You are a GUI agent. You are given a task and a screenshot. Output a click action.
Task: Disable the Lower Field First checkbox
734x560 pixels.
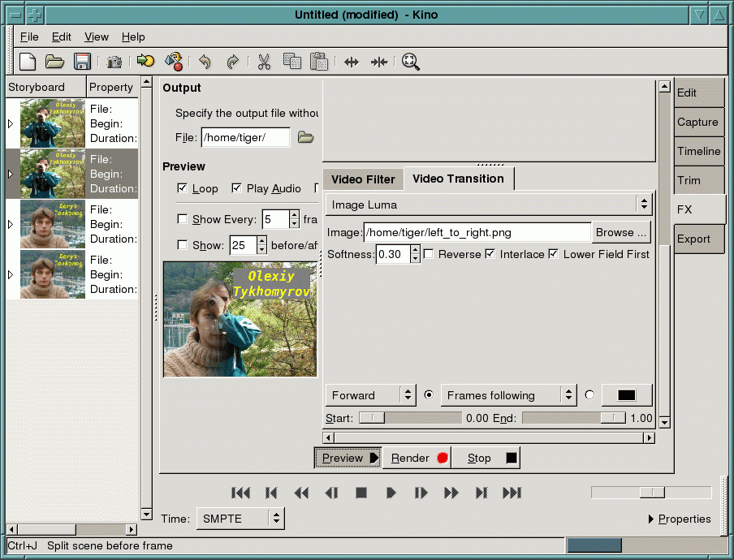pyautogui.click(x=554, y=254)
